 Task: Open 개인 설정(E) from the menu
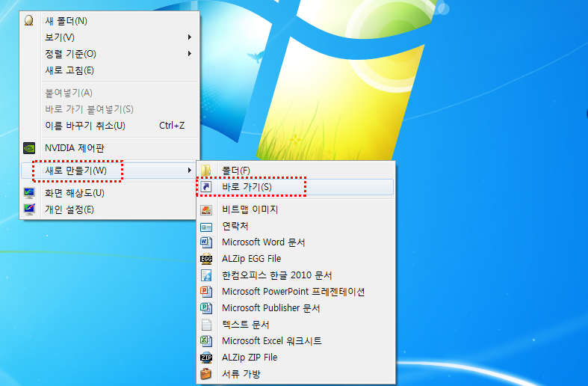110,209
